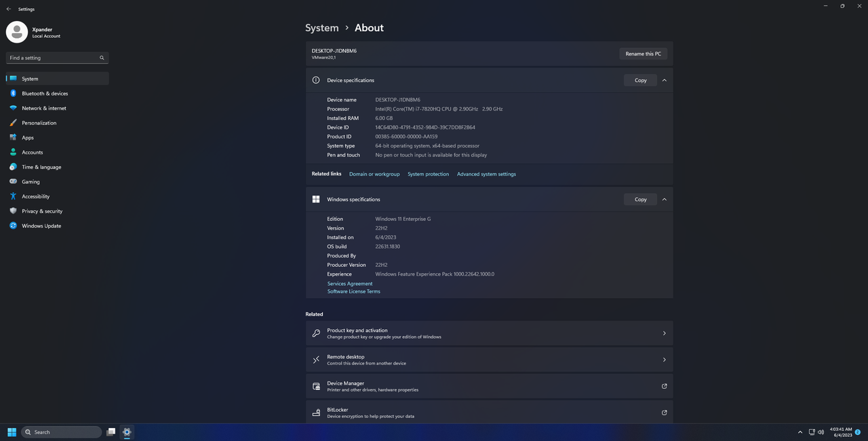Copy the Device specifications
Image resolution: width=868 pixels, height=441 pixels.
pos(640,80)
